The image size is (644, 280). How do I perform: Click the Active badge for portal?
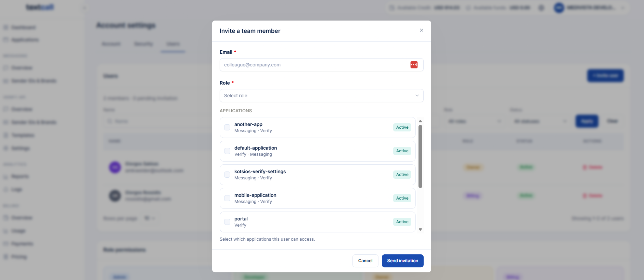tap(402, 222)
